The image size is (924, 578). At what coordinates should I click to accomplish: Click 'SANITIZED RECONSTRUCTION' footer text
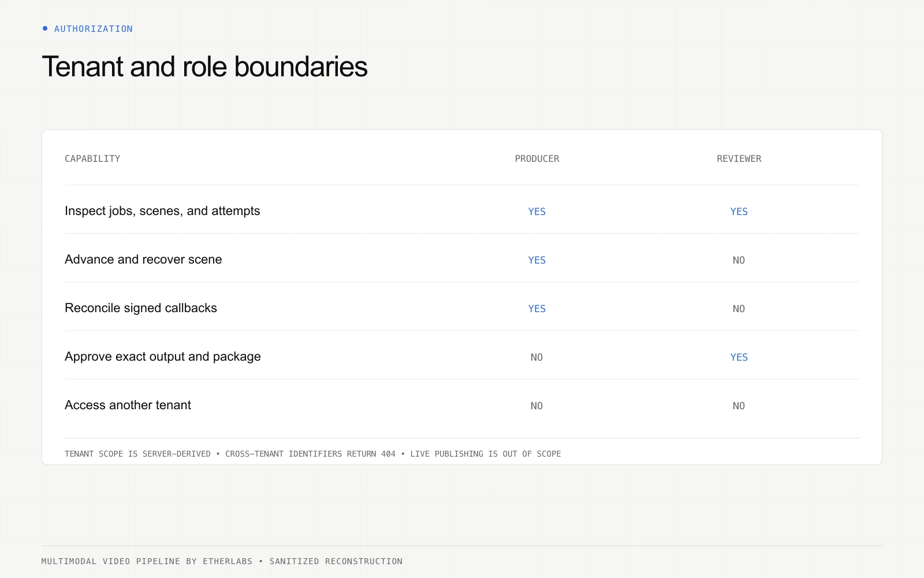pos(336,561)
